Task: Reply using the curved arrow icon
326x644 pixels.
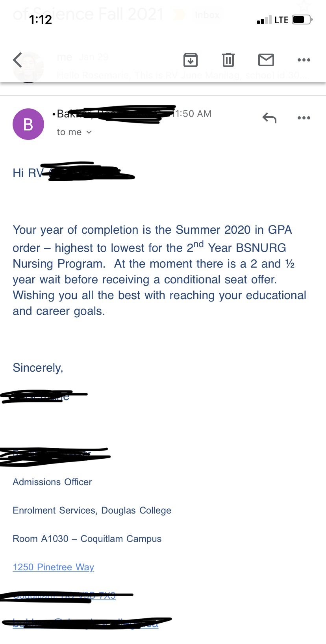Action: tap(270, 118)
